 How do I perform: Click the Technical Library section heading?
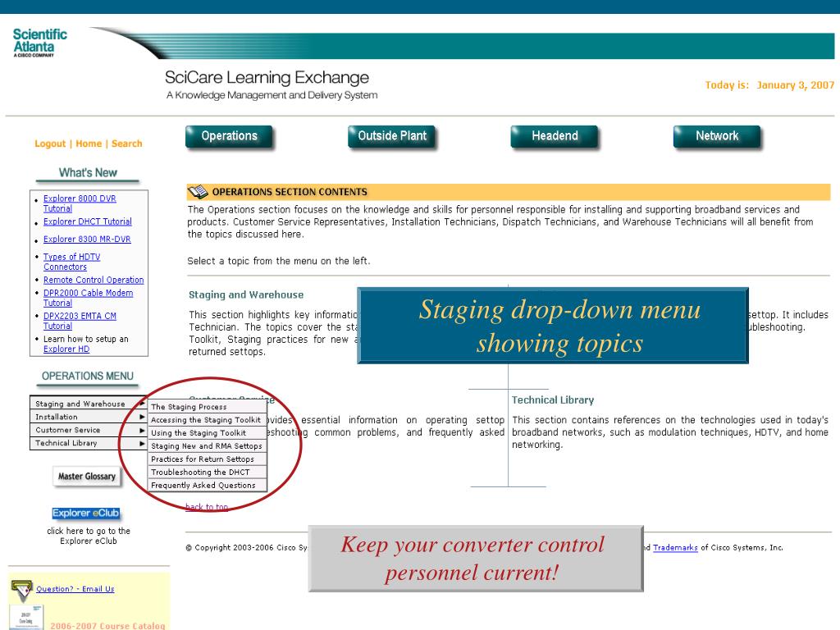coord(553,399)
